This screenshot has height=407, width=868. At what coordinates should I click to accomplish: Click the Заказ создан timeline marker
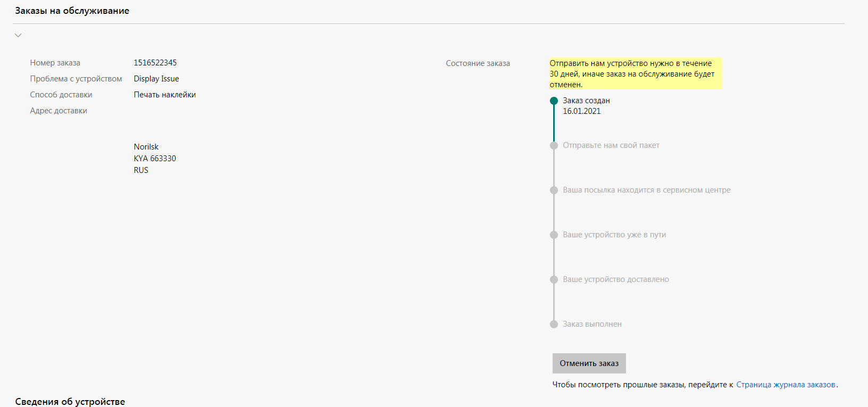tap(554, 101)
